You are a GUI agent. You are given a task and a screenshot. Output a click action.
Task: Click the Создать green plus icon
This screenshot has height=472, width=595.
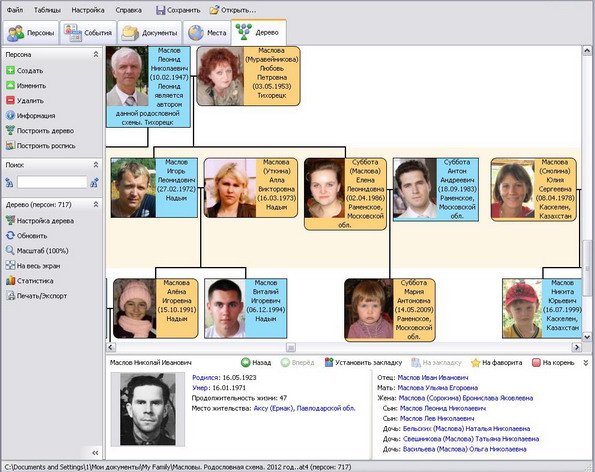pyautogui.click(x=11, y=71)
